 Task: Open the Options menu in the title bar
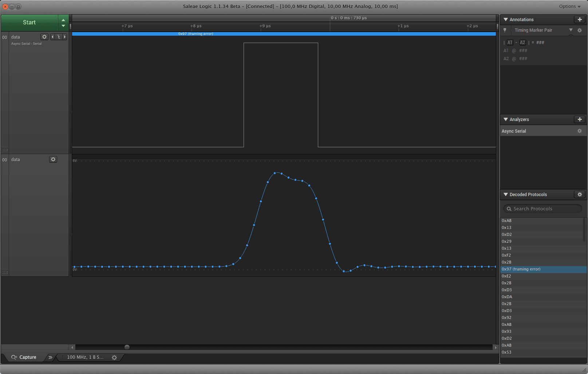pyautogui.click(x=570, y=6)
